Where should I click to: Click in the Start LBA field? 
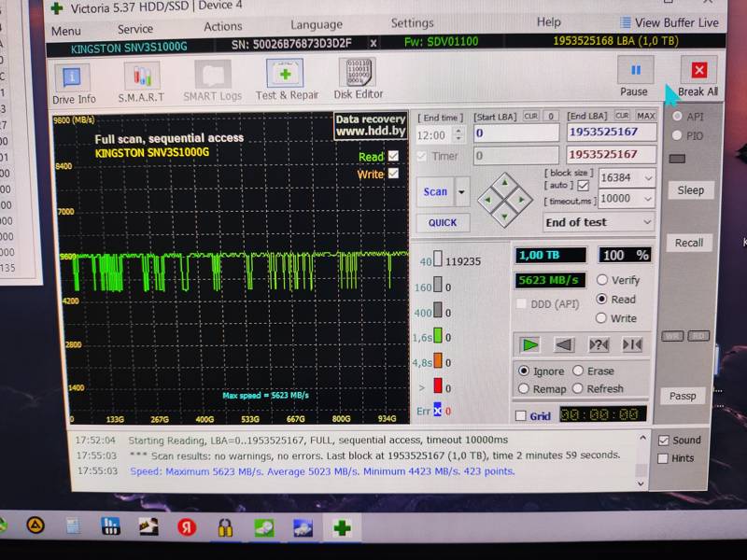click(515, 133)
